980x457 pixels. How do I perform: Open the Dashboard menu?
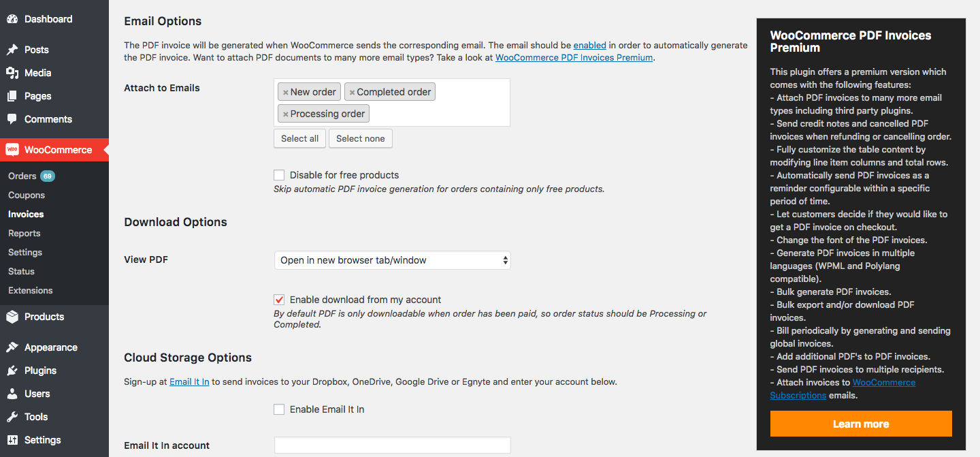(54, 19)
